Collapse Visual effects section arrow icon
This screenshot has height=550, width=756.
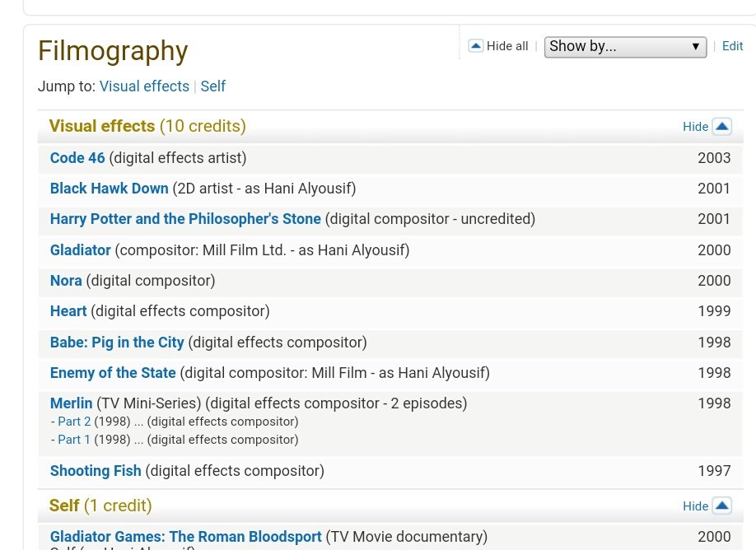point(721,126)
